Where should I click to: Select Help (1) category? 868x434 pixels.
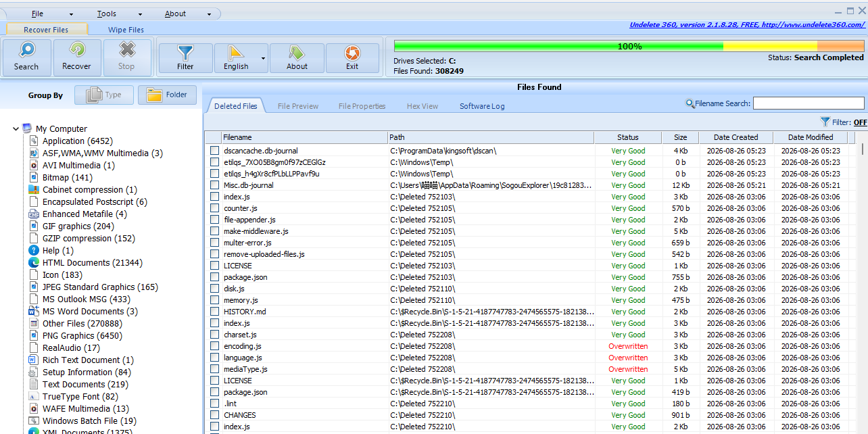pos(58,250)
